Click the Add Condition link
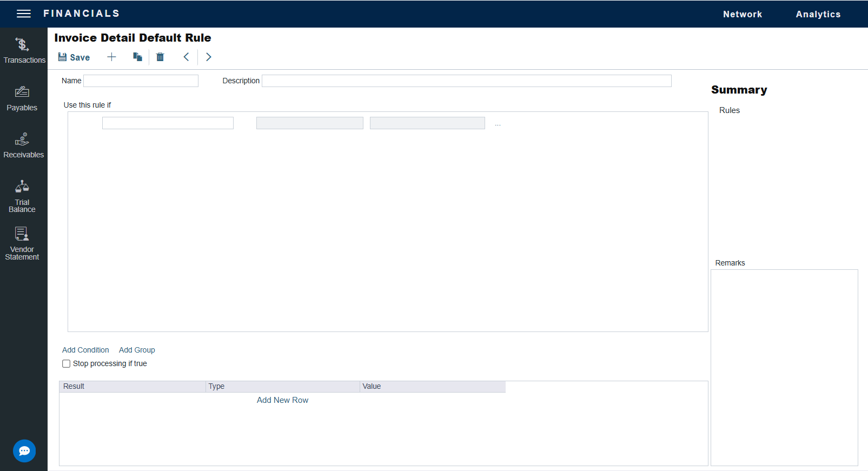Image resolution: width=868 pixels, height=471 pixels. (85, 350)
